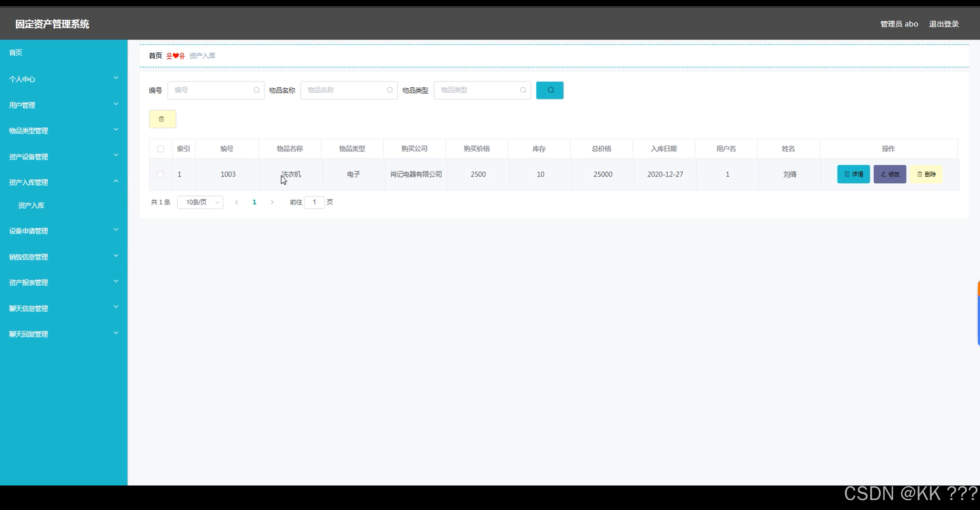Open details for the 洗衣机 record
980x510 pixels.
pos(853,174)
